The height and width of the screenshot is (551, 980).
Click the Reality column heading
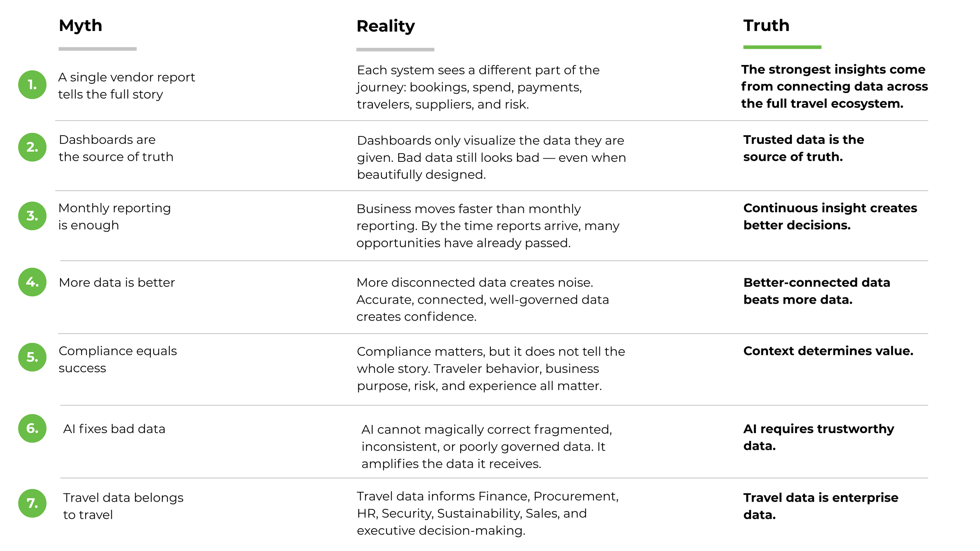(x=385, y=26)
